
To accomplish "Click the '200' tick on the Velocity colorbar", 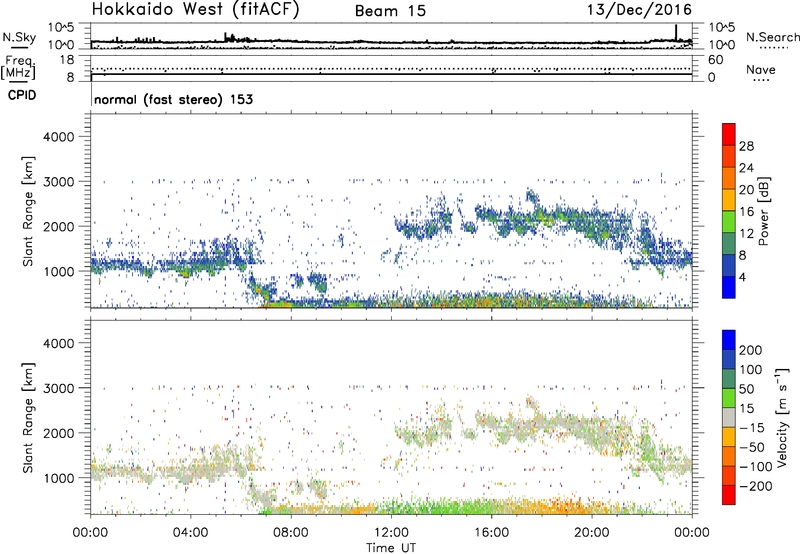I will (751, 350).
